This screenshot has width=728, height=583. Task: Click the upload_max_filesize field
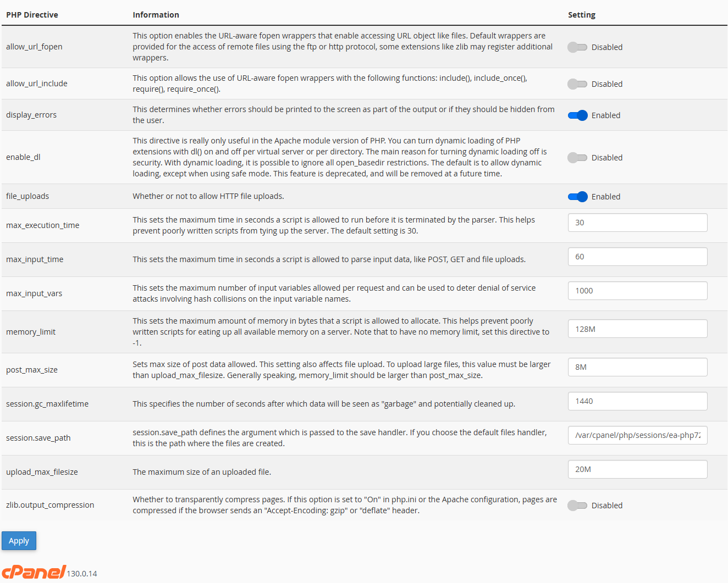(637, 469)
